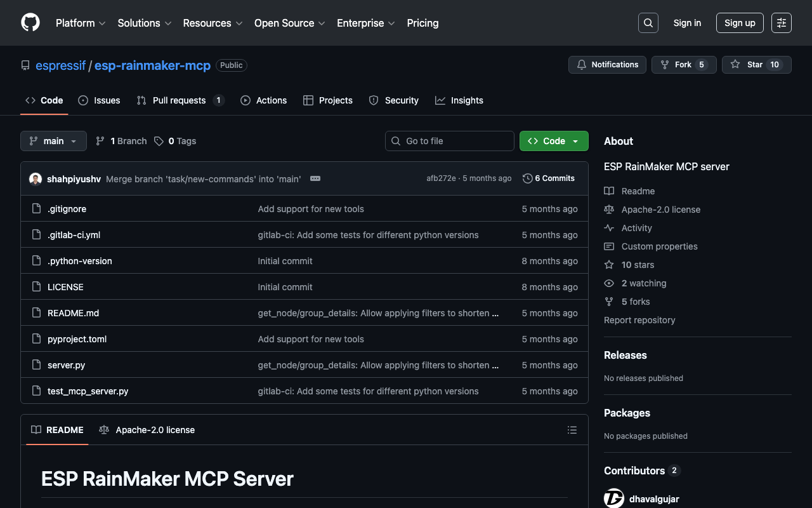Image resolution: width=812 pixels, height=508 pixels.
Task: Open the server.py file
Action: coord(67,365)
